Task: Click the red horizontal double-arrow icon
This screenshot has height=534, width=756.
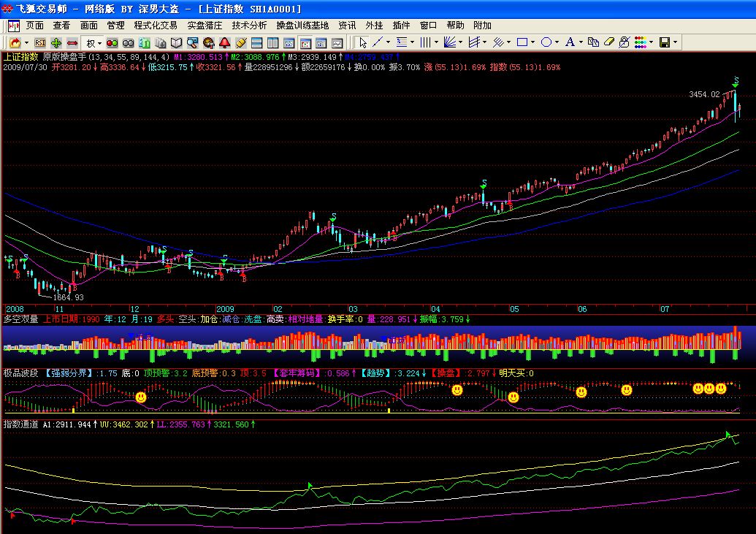Action: point(72,43)
